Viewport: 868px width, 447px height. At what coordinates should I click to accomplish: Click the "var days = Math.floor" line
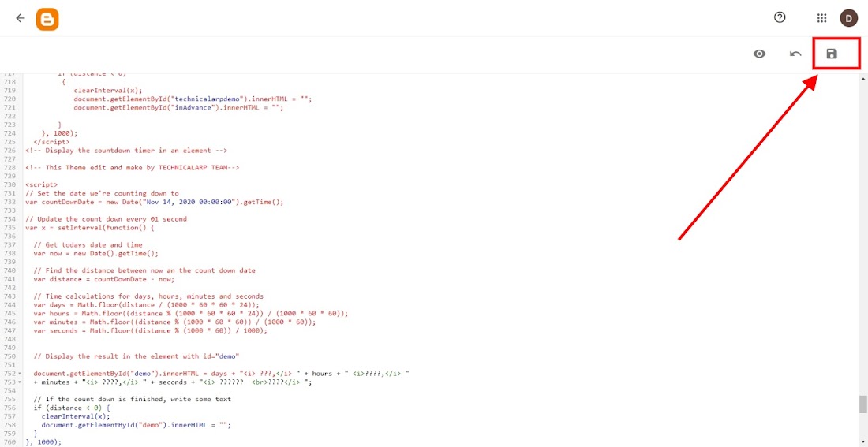pos(146,305)
